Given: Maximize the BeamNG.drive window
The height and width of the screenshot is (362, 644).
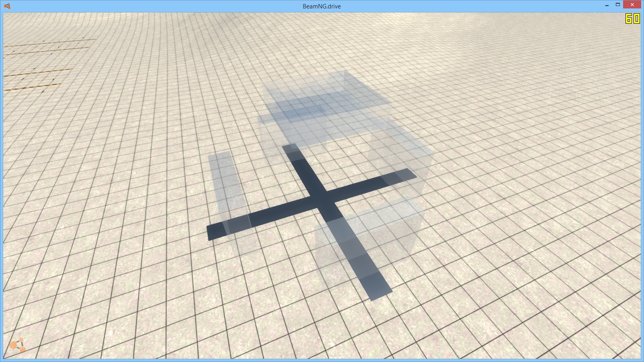Looking at the screenshot, I should (x=618, y=5).
